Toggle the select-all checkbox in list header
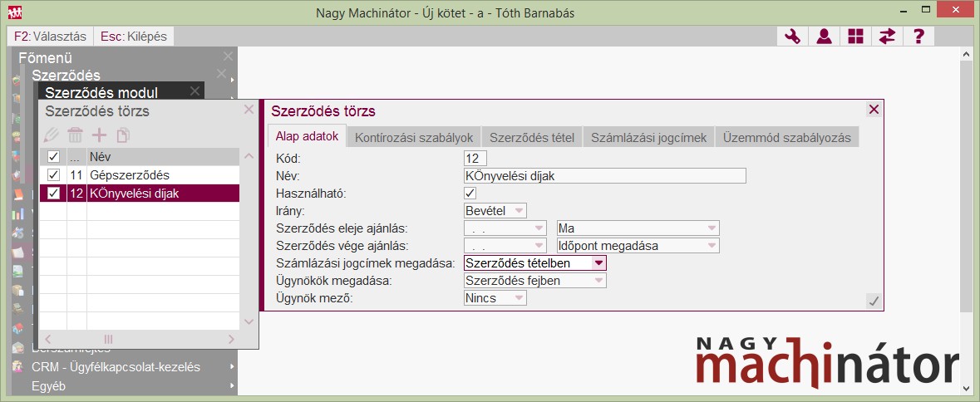This screenshot has width=980, height=402. tap(54, 157)
